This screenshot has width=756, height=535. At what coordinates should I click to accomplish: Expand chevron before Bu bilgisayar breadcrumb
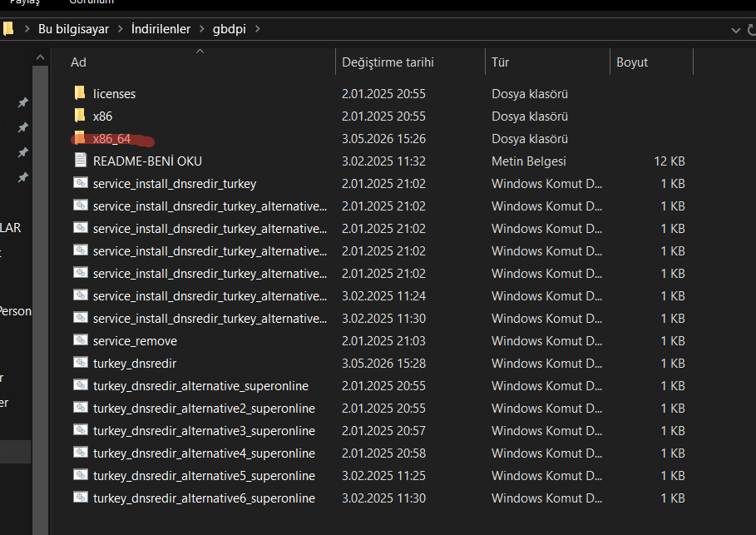pos(27,29)
